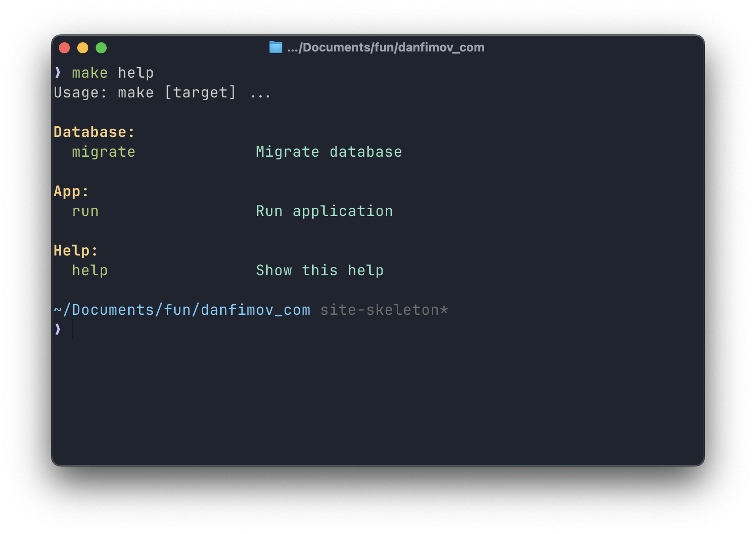Click the 'Run application' description
The image size is (756, 534).
pyautogui.click(x=324, y=211)
